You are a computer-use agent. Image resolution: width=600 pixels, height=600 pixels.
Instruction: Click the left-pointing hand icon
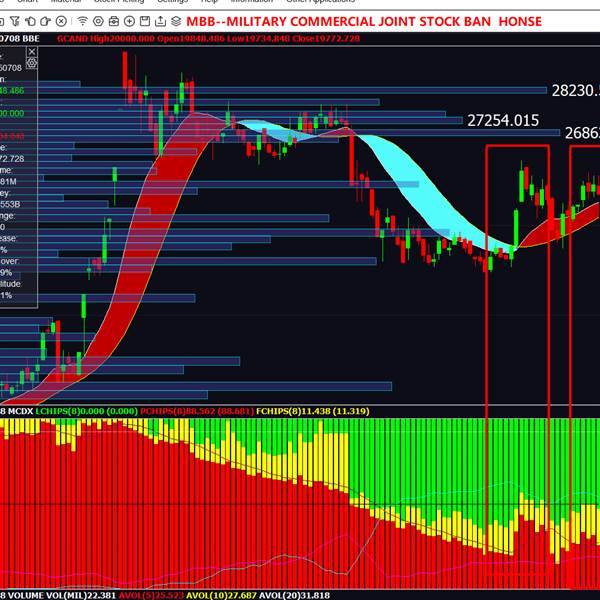(x=30, y=21)
